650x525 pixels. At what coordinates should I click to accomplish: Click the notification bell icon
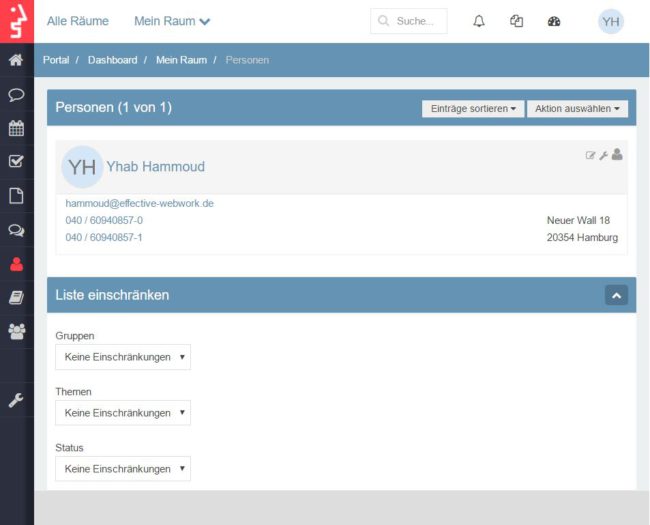479,21
